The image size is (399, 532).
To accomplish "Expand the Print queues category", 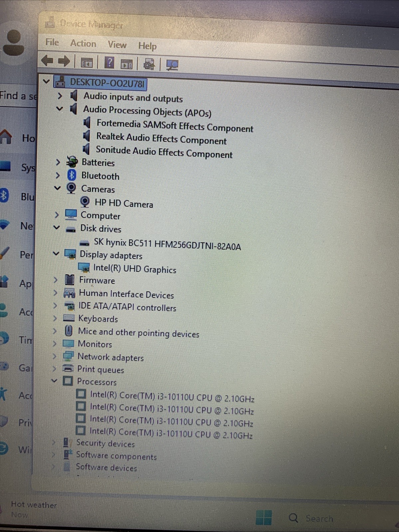I will pos(54,369).
